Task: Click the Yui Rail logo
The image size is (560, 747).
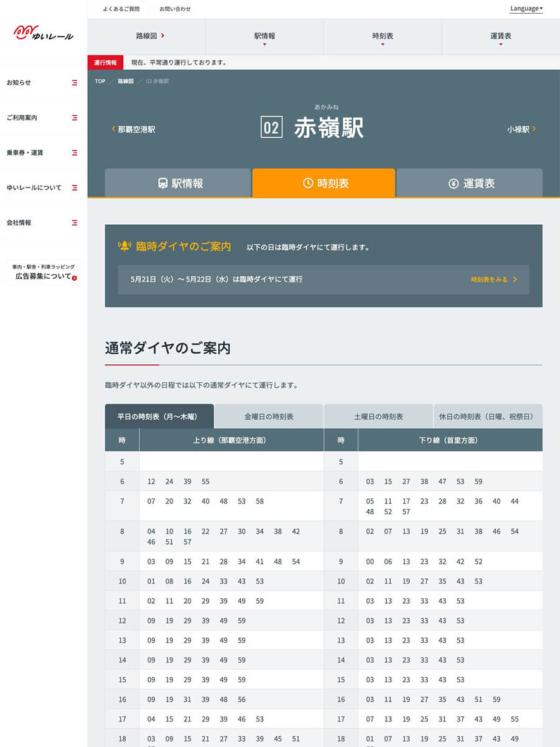Action: coord(43,33)
